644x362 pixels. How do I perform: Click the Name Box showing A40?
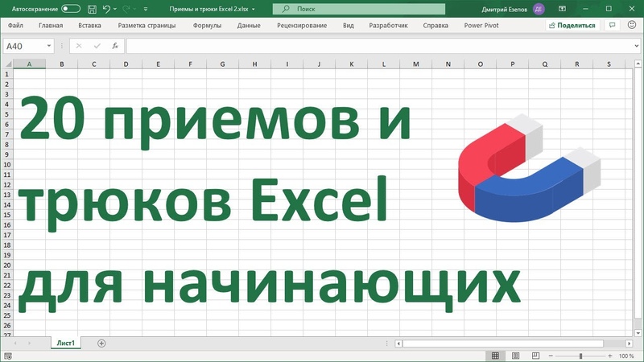pyautogui.click(x=23, y=46)
